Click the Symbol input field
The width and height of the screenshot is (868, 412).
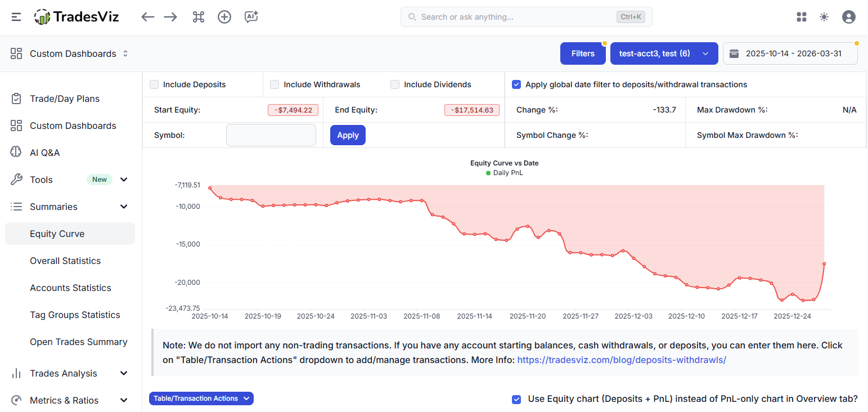[x=271, y=135]
